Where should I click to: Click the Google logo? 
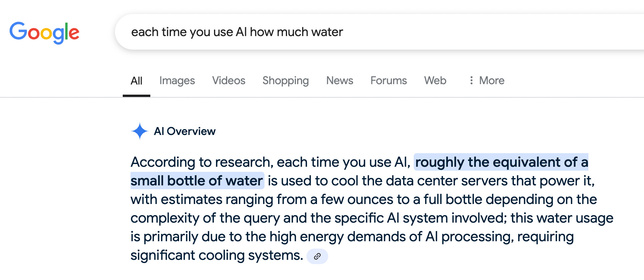pos(44,33)
